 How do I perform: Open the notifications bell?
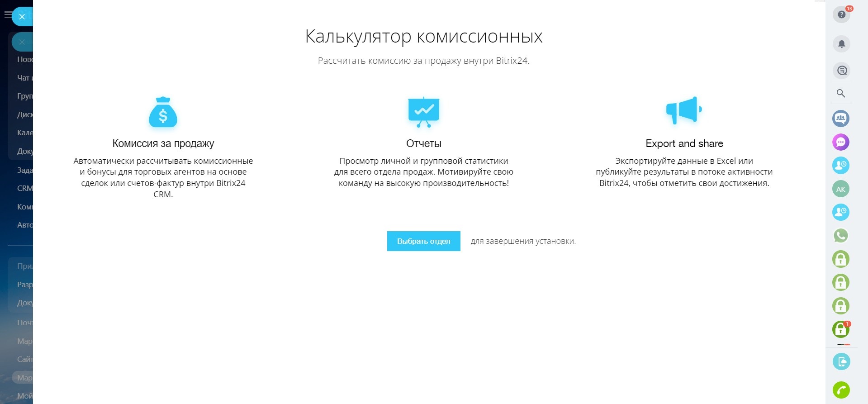pyautogui.click(x=841, y=44)
